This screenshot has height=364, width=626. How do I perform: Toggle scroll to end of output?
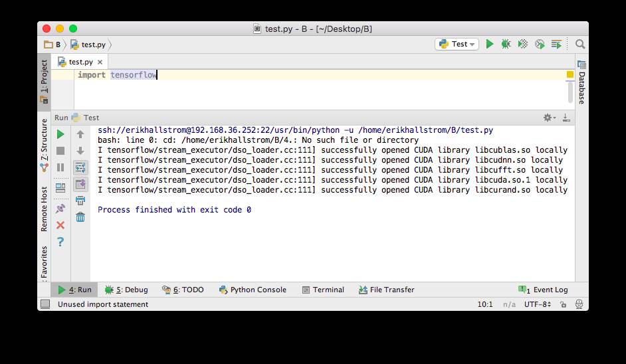coord(80,184)
